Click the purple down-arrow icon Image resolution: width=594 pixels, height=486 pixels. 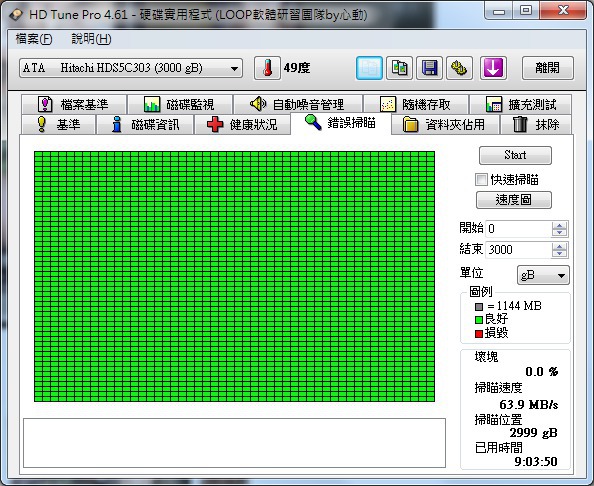493,68
